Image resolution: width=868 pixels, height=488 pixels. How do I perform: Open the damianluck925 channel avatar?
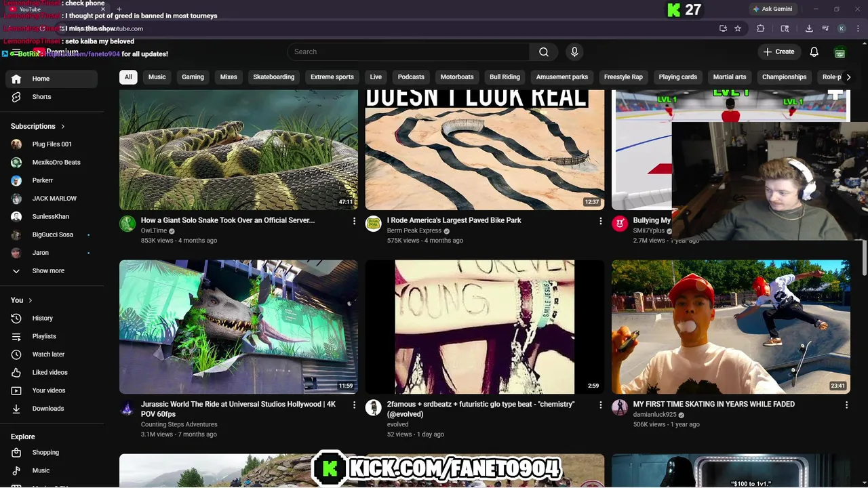(620, 408)
